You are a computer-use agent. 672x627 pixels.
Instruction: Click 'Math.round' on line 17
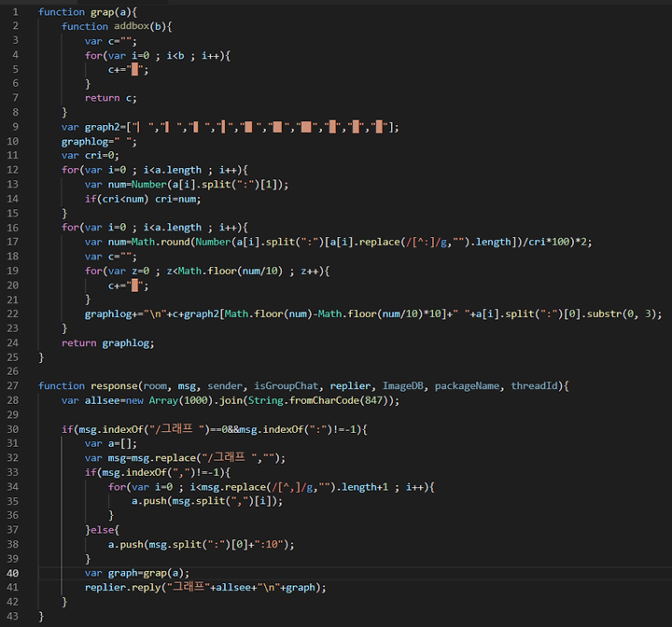pos(161,243)
